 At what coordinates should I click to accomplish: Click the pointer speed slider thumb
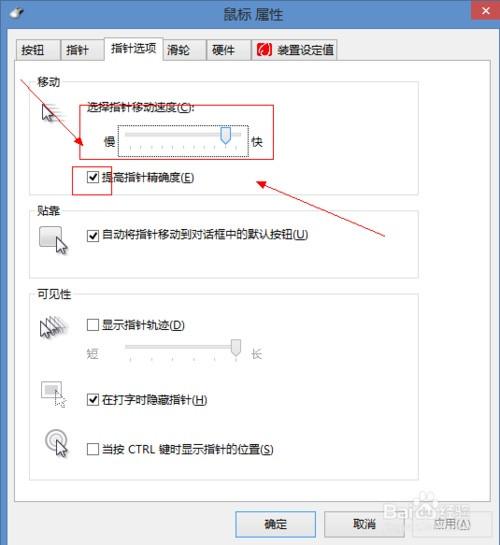[x=226, y=136]
